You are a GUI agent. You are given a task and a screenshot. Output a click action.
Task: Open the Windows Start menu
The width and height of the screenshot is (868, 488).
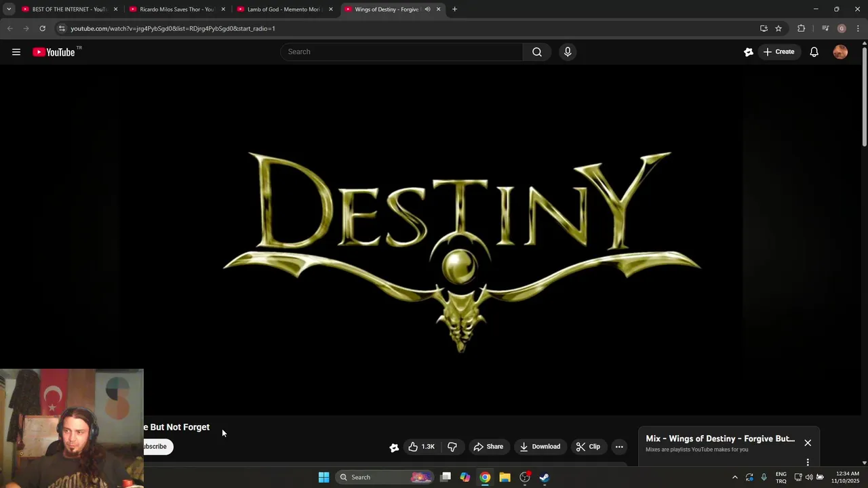tap(324, 477)
